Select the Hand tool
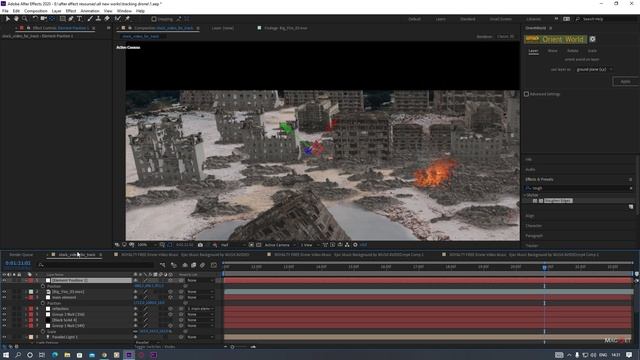The width and height of the screenshot is (640, 360). 16,19
